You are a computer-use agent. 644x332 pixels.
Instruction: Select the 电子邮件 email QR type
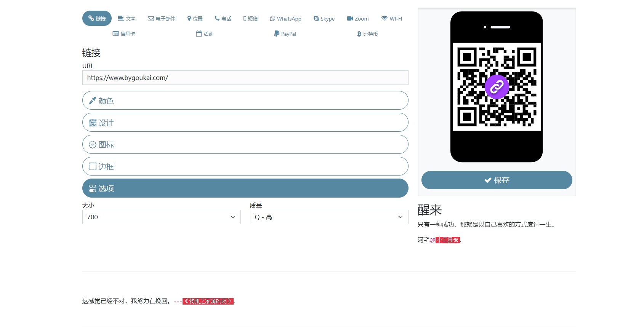point(162,19)
